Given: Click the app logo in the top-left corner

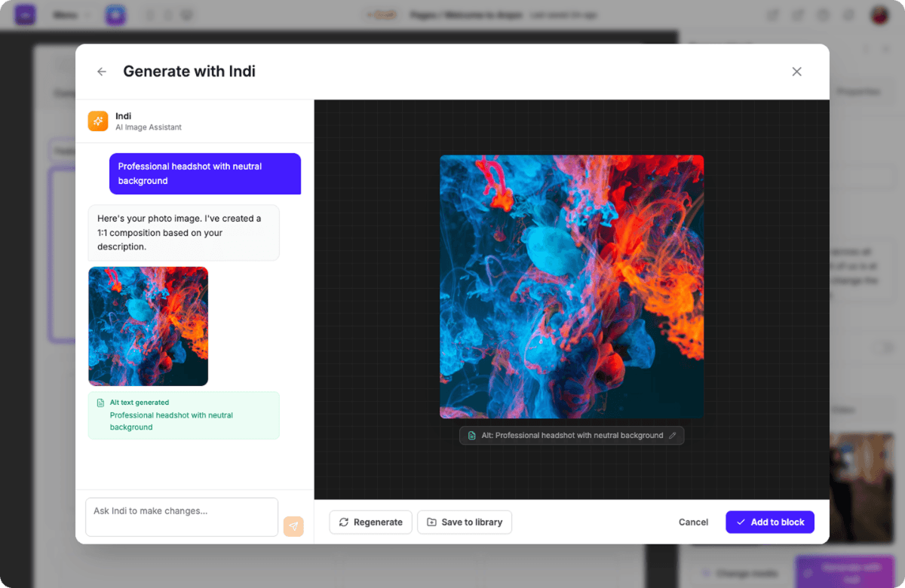Looking at the screenshot, I should (x=25, y=14).
